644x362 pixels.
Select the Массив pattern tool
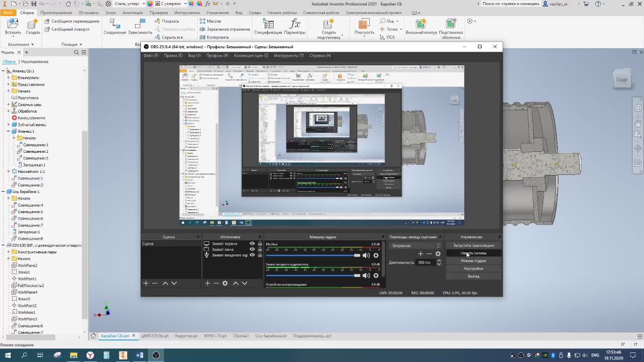click(210, 21)
